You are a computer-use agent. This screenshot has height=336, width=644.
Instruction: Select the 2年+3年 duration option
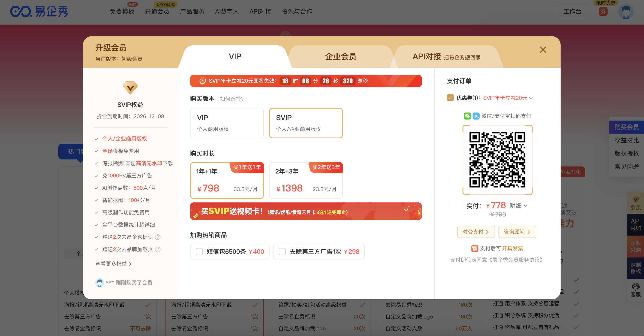click(x=306, y=181)
